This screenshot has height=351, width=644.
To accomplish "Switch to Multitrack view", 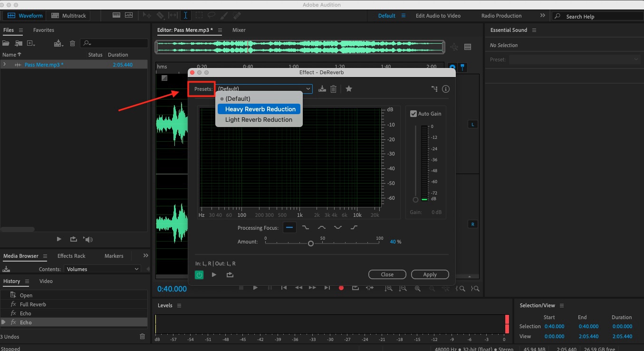I will (x=69, y=16).
